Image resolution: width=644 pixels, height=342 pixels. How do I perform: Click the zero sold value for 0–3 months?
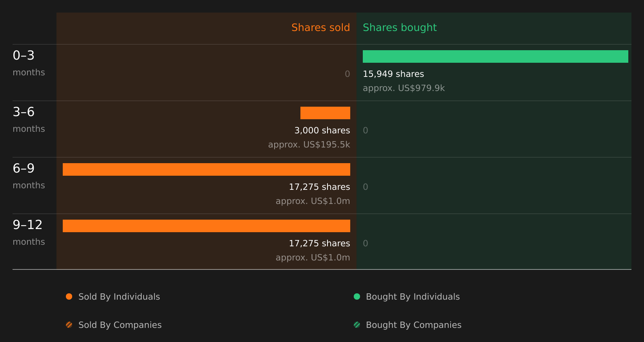point(347,74)
